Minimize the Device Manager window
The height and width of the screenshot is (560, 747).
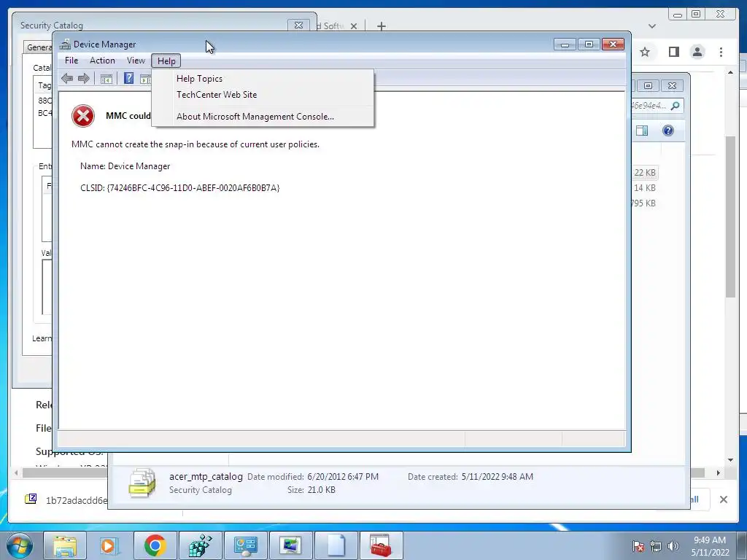(565, 44)
